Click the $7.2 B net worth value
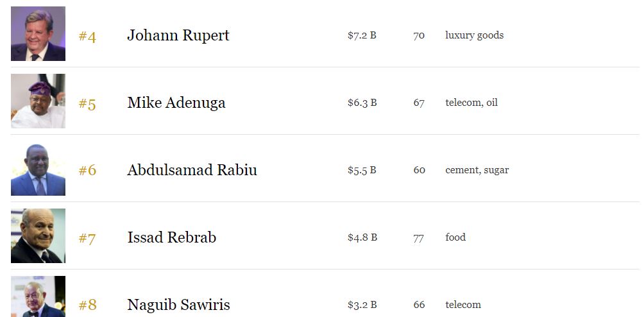 pos(362,35)
